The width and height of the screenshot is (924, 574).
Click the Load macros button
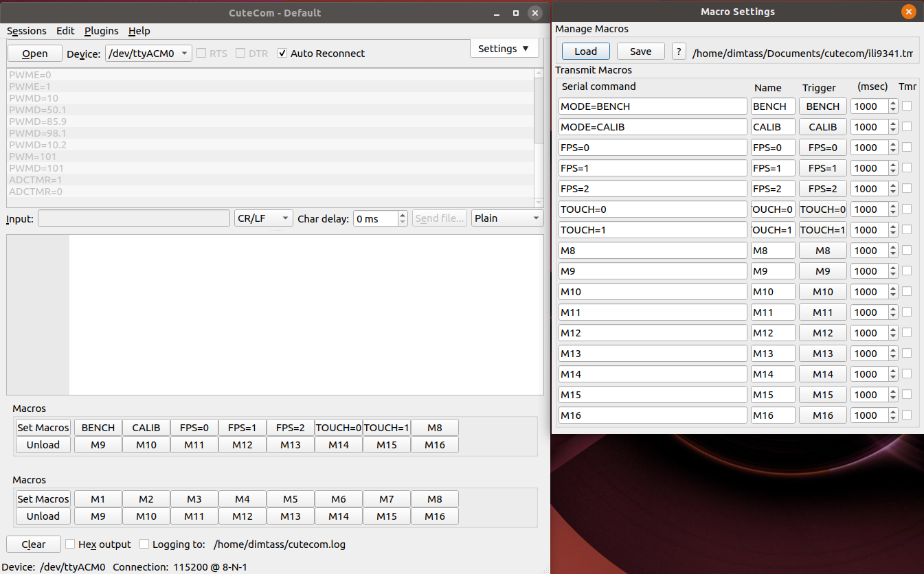[585, 51]
